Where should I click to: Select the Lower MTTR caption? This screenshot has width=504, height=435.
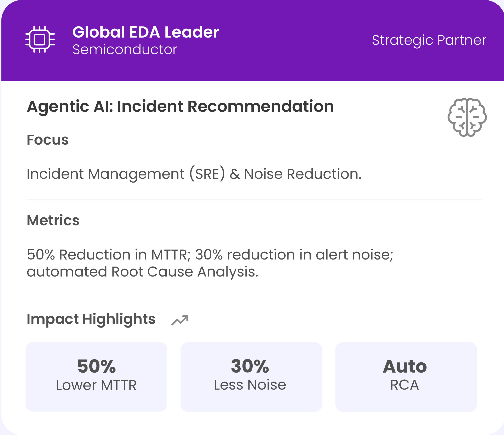click(x=96, y=385)
